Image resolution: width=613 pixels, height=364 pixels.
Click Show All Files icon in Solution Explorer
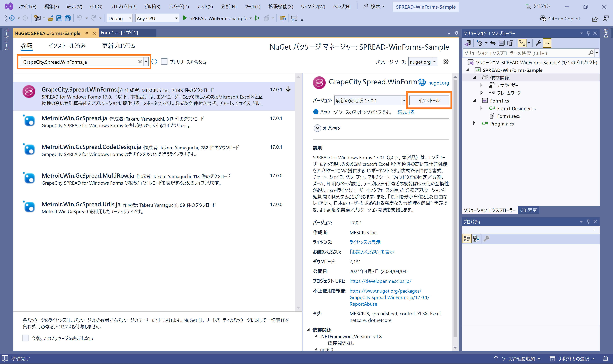(x=510, y=43)
